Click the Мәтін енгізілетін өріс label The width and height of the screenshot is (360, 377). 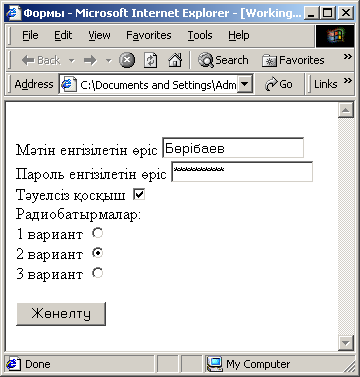[87, 150]
